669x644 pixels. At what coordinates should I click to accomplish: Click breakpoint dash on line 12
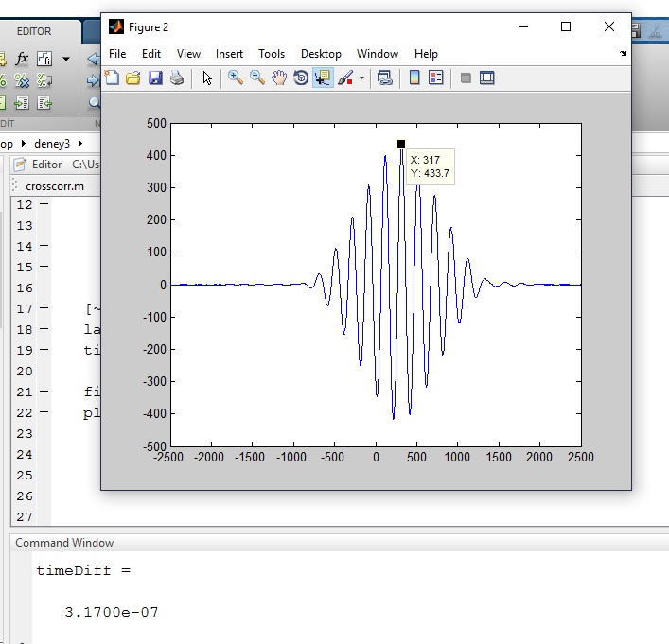click(x=44, y=204)
